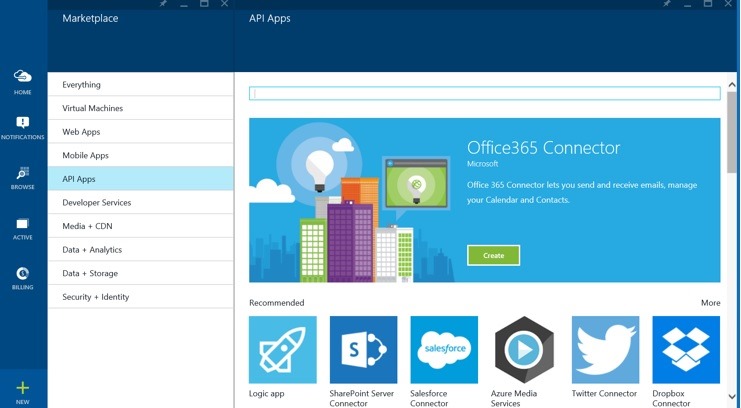Maximize the Marketplace blade
Screen dimensions: 741x408
click(x=204, y=3)
